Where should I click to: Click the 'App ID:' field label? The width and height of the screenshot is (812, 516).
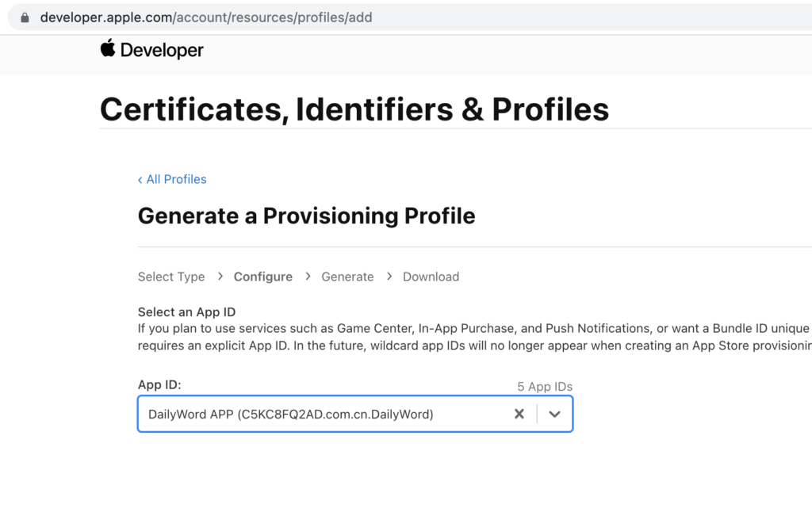coord(159,384)
